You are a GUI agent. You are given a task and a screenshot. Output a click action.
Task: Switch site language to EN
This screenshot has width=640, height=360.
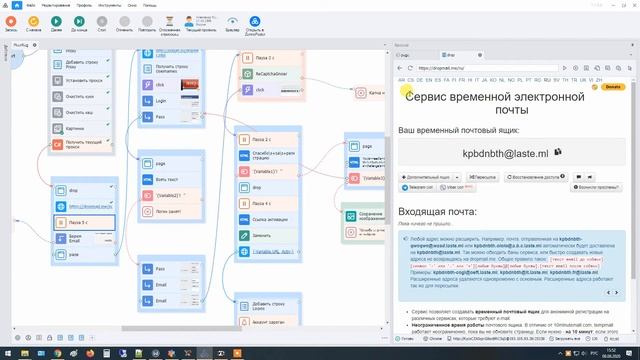point(429,80)
